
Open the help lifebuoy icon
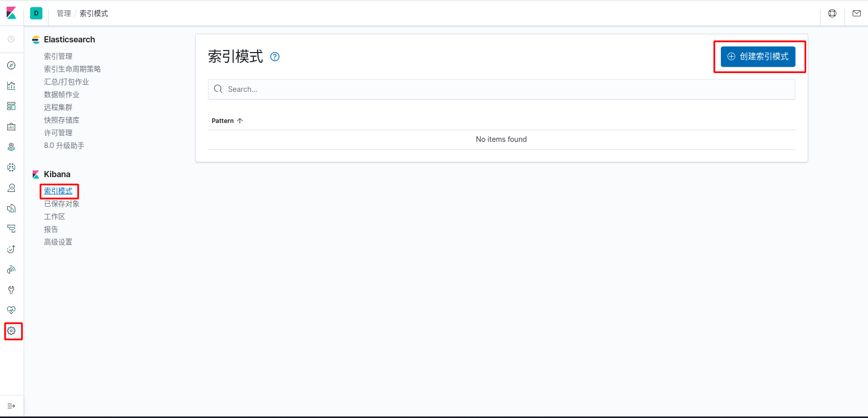(832, 13)
